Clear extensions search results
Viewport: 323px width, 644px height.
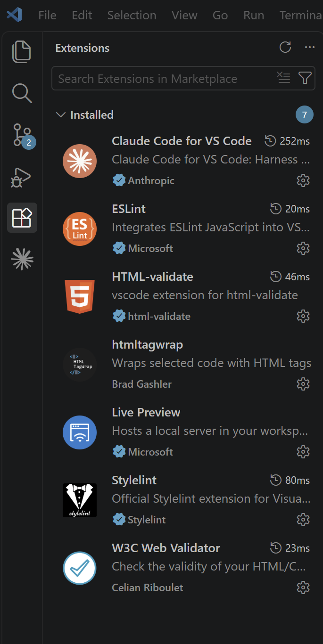click(x=283, y=78)
